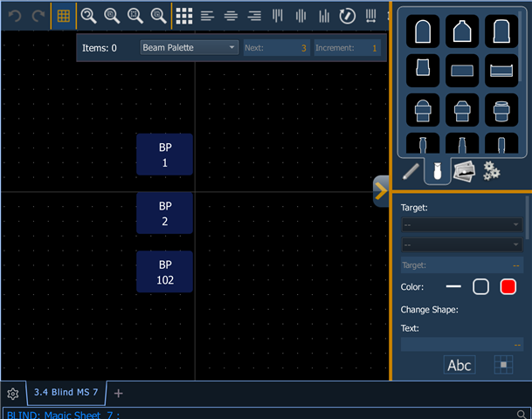
Task: Toggle the grid display button
Action: tap(64, 16)
